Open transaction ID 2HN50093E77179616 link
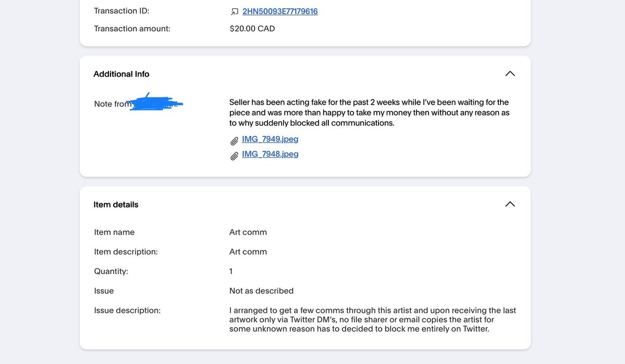The width and height of the screenshot is (625, 364). (x=280, y=11)
